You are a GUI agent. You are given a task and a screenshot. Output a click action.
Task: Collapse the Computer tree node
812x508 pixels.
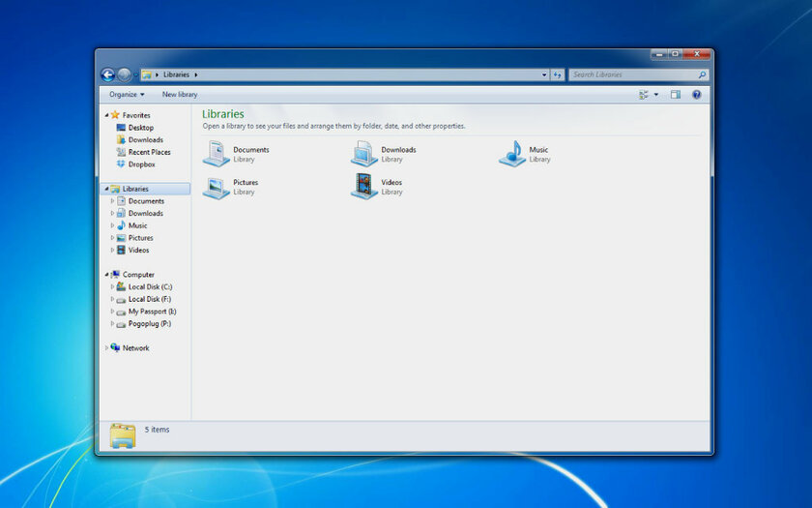(x=106, y=274)
